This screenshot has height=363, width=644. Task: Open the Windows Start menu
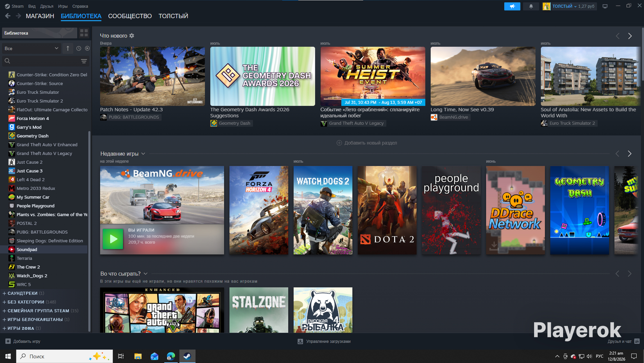click(x=8, y=356)
